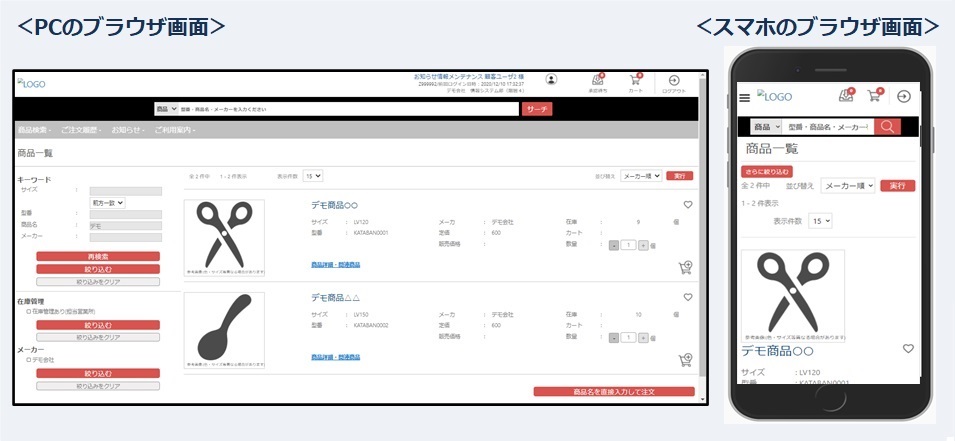Favorite the scissors product with heart icon
Image resolution: width=955 pixels, height=441 pixels.
[688, 205]
